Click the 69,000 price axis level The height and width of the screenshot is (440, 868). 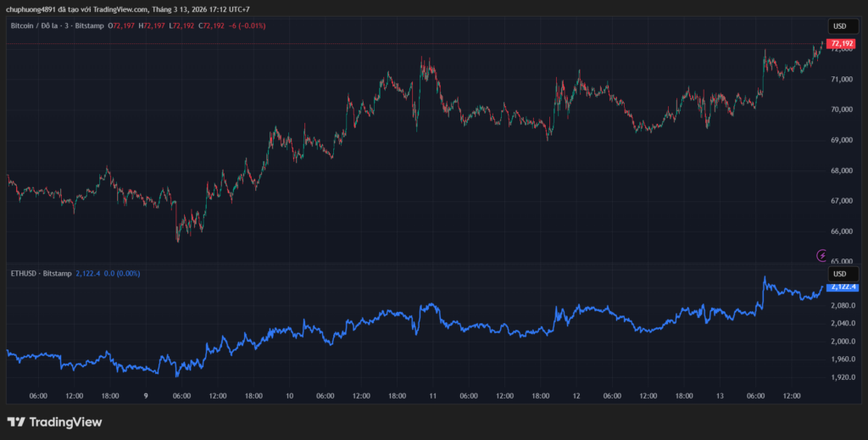[841, 141]
